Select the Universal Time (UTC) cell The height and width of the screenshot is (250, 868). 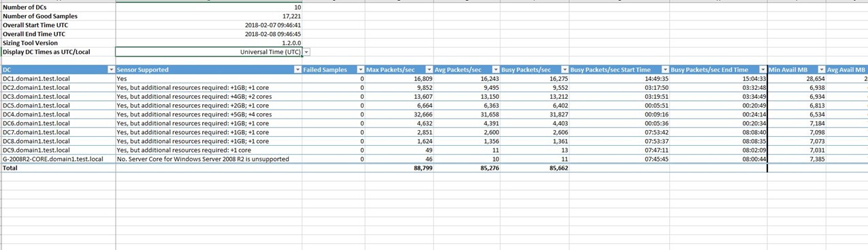click(x=209, y=52)
